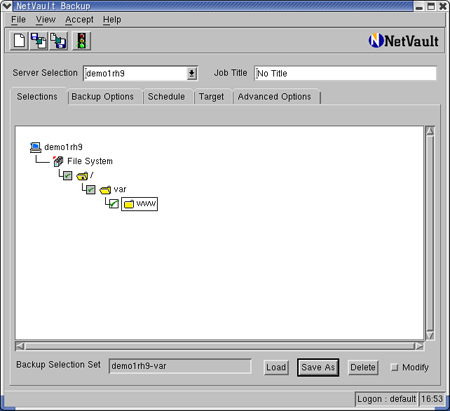Click the new blank document toolbar icon

[19, 41]
